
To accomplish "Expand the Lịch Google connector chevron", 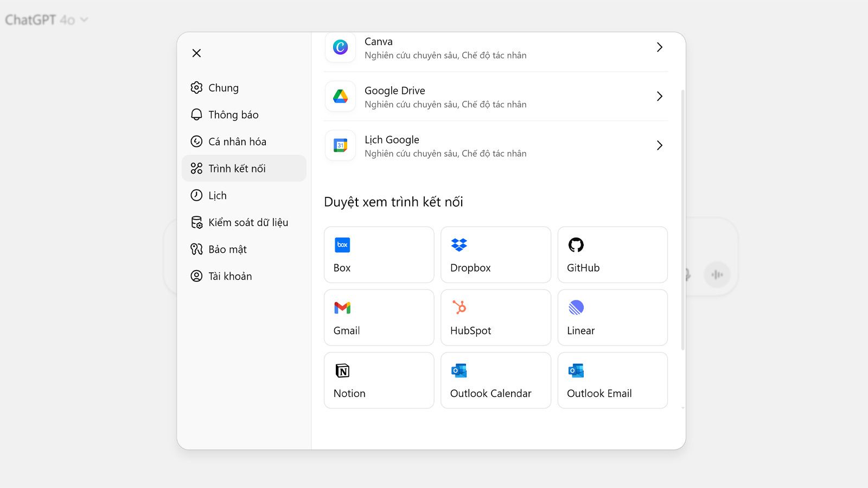I will point(660,145).
